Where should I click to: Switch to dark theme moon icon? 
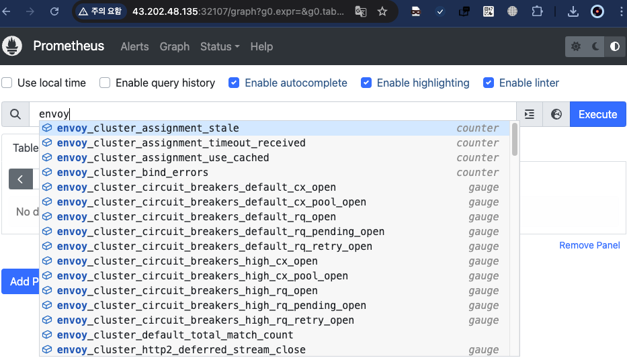pos(595,46)
